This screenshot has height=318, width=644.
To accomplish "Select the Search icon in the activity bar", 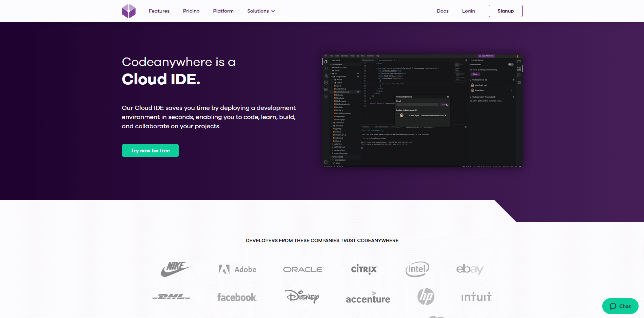I will point(326,68).
